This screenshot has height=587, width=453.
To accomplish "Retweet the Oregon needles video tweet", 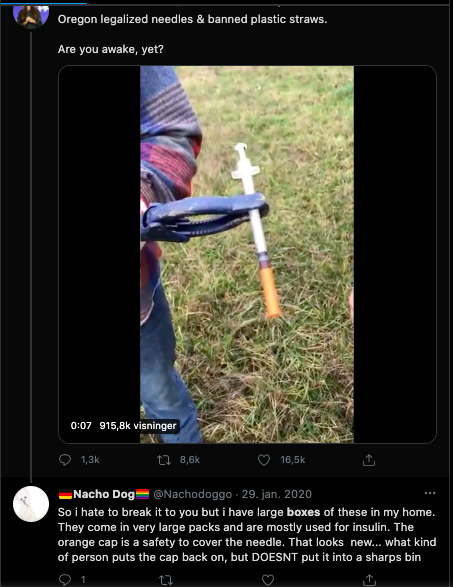I will [x=164, y=460].
